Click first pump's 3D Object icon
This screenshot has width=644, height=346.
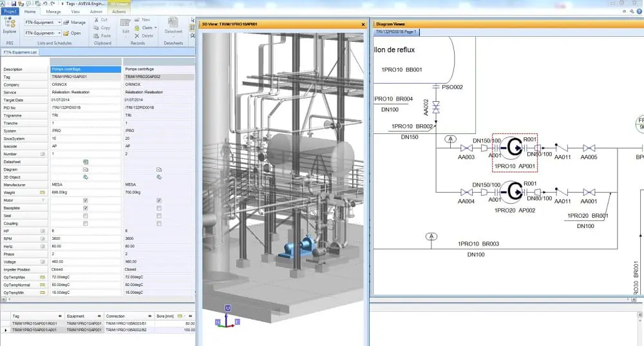[x=86, y=177]
